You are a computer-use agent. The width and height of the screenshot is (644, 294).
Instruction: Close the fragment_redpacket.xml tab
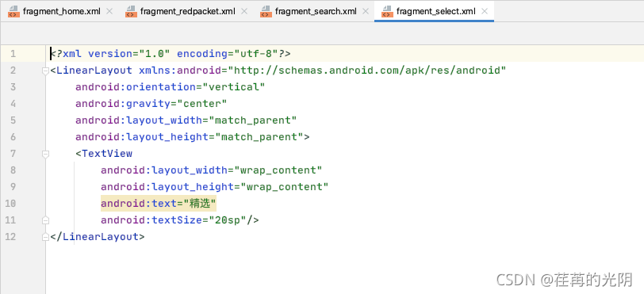coord(244,12)
